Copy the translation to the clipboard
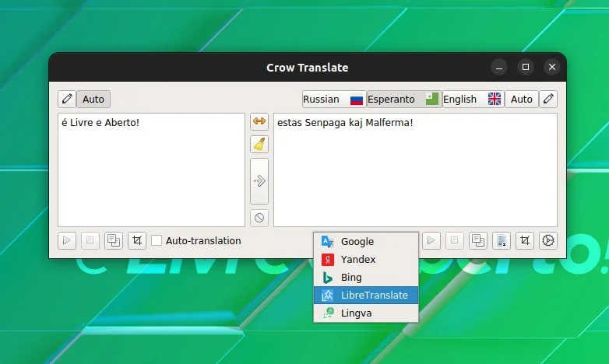This screenshot has width=609, height=364. click(477, 240)
